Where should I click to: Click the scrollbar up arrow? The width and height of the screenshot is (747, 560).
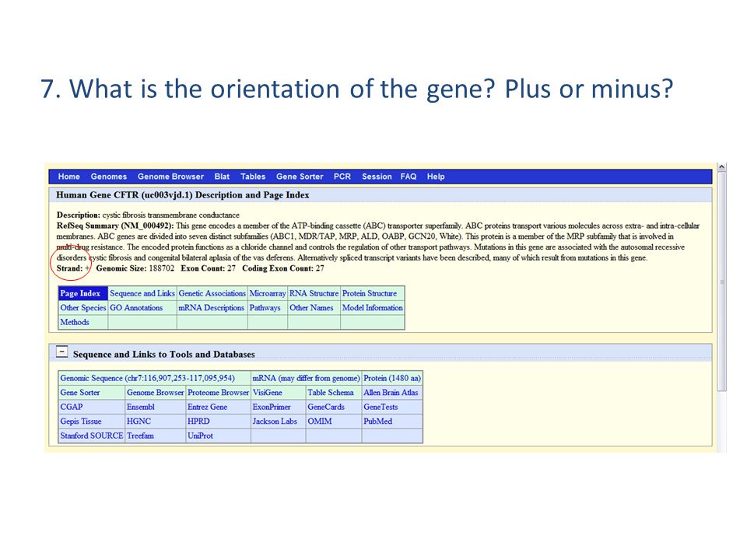coord(722,167)
